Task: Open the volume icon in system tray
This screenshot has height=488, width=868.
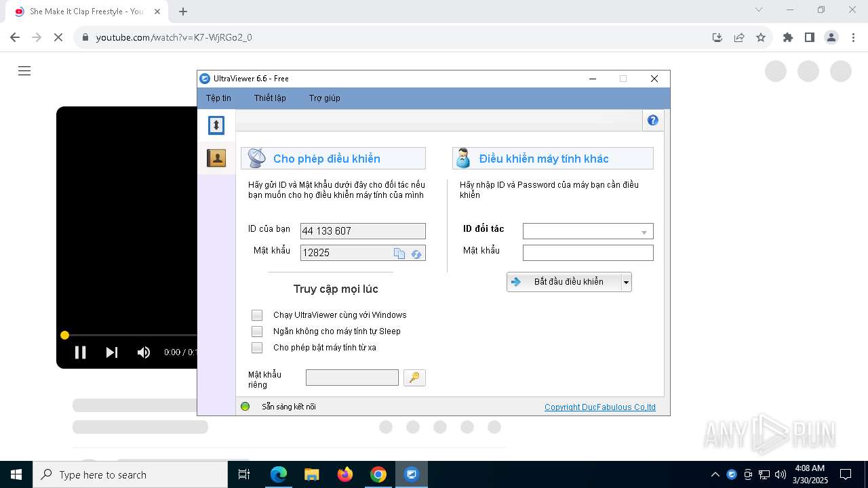Action: pos(781,474)
